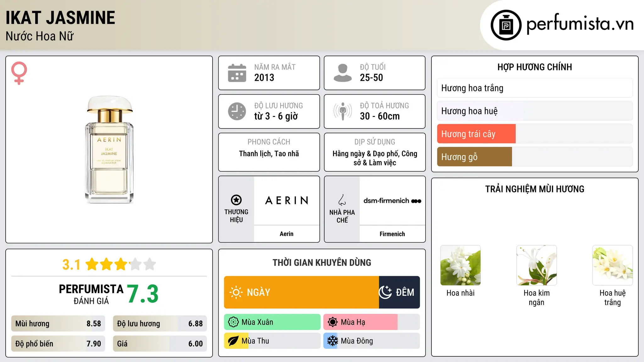Click the release year 2013

coord(264,78)
